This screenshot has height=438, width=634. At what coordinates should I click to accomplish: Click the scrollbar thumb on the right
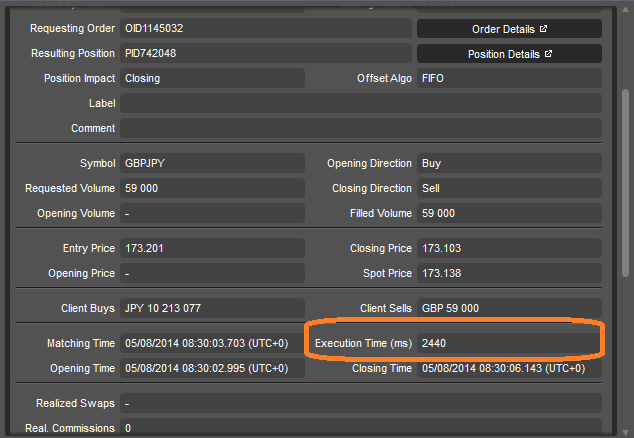(x=625, y=183)
